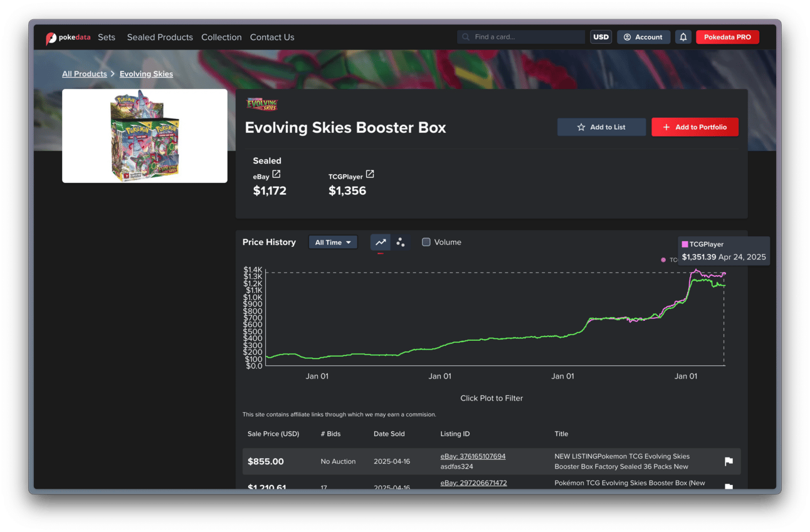Open eBay external link icon
The width and height of the screenshot is (810, 532).
pos(276,174)
